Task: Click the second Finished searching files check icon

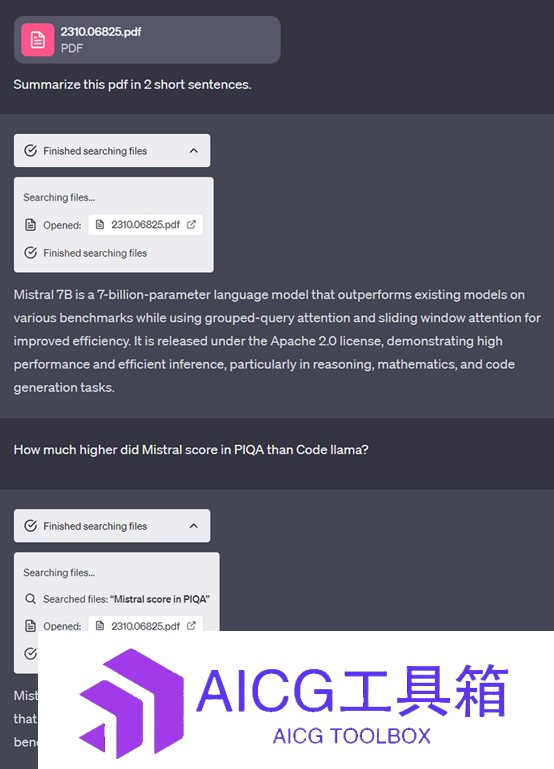Action: [x=30, y=526]
